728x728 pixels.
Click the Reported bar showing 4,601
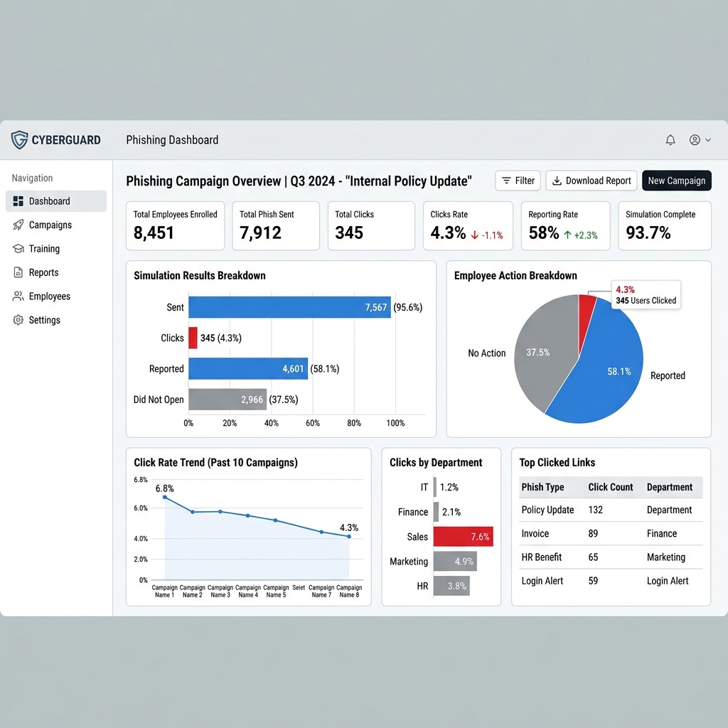[x=248, y=369]
